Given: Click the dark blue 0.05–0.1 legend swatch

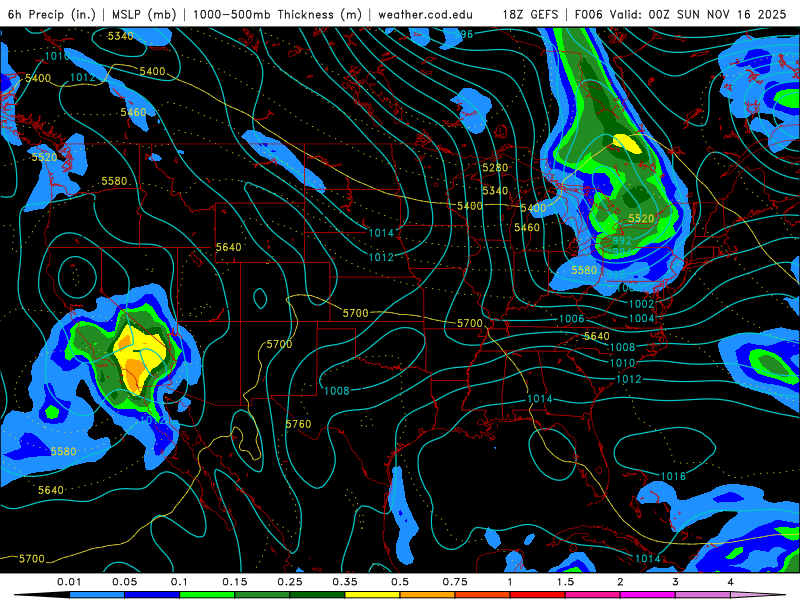Looking at the screenshot, I should point(152,595).
